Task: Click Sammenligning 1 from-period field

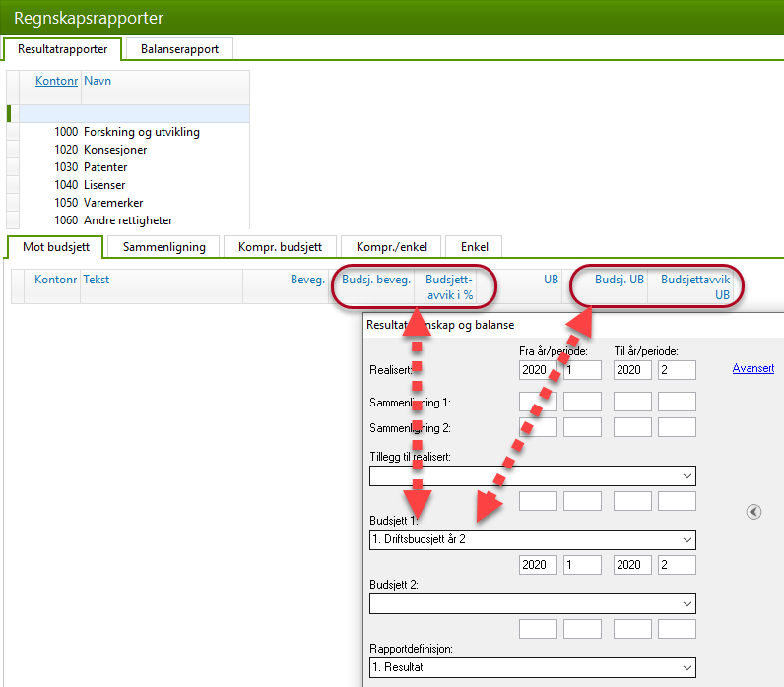Action: click(582, 402)
